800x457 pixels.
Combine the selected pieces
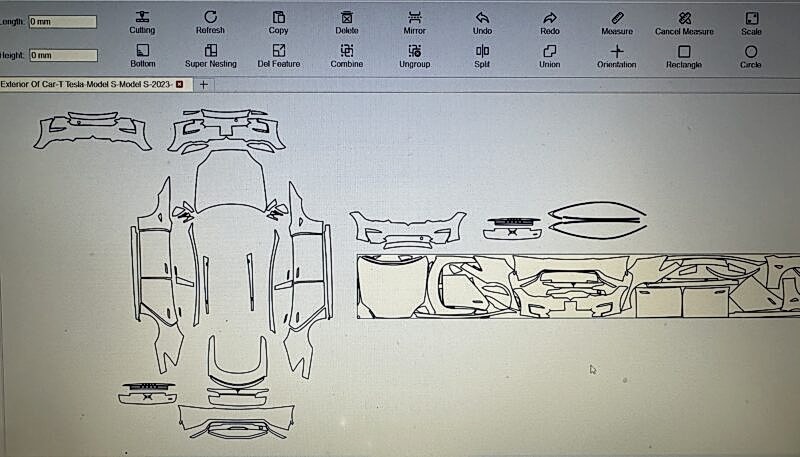(346, 51)
